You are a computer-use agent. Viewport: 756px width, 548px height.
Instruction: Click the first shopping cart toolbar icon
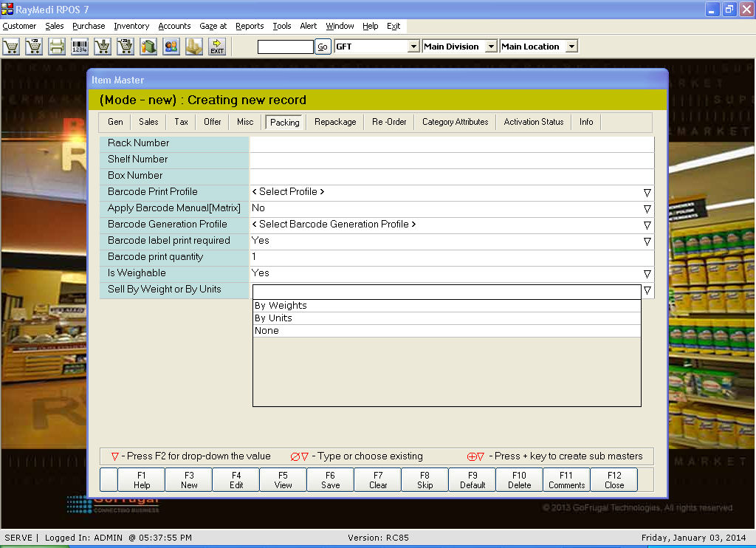11,47
